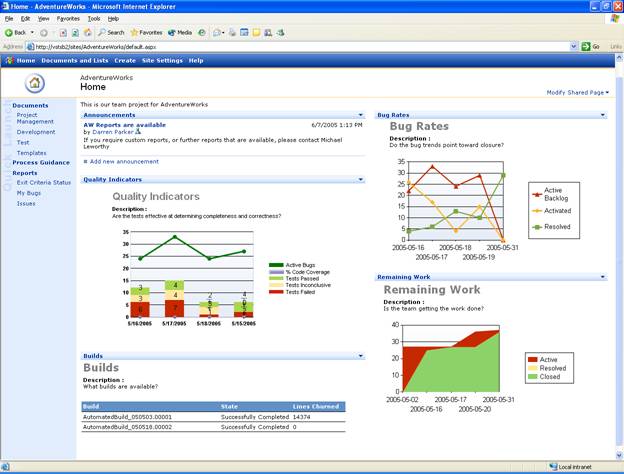Expand the Bug Rates web part menu arrow

click(x=603, y=115)
